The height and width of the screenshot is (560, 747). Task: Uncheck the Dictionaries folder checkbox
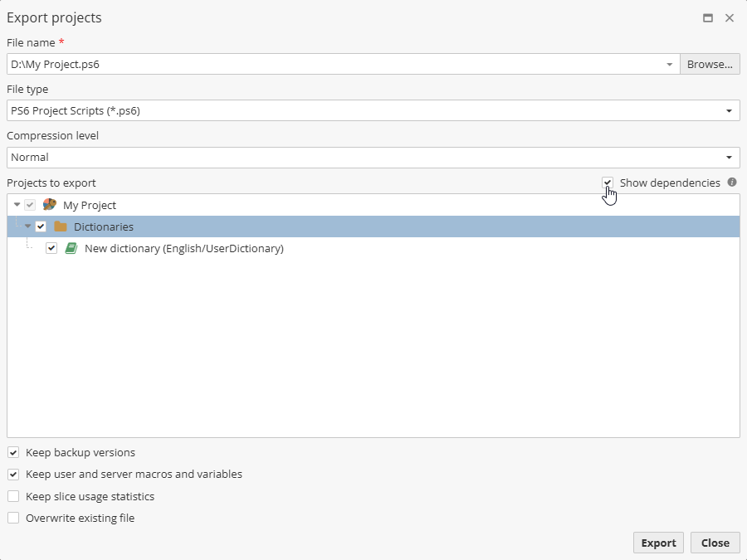tap(41, 226)
